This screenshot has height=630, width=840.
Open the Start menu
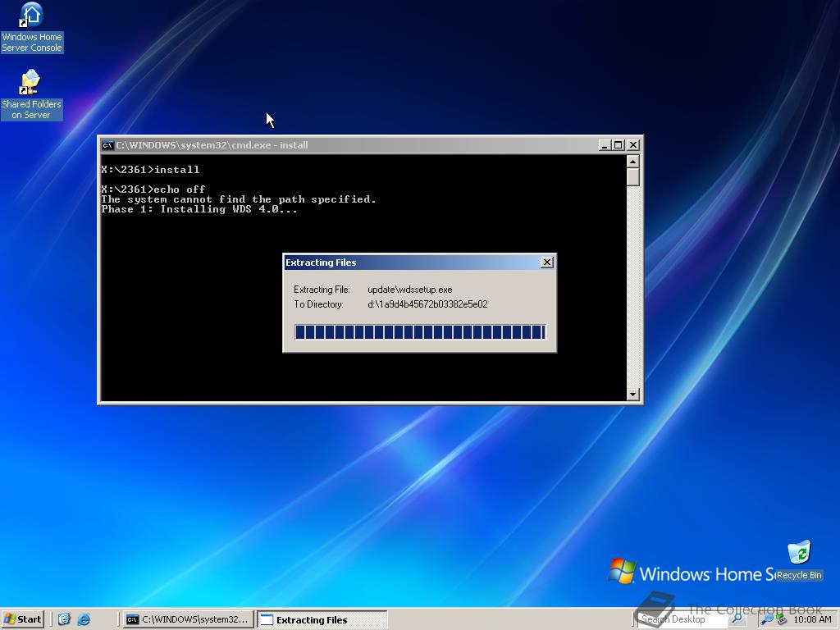point(22,619)
